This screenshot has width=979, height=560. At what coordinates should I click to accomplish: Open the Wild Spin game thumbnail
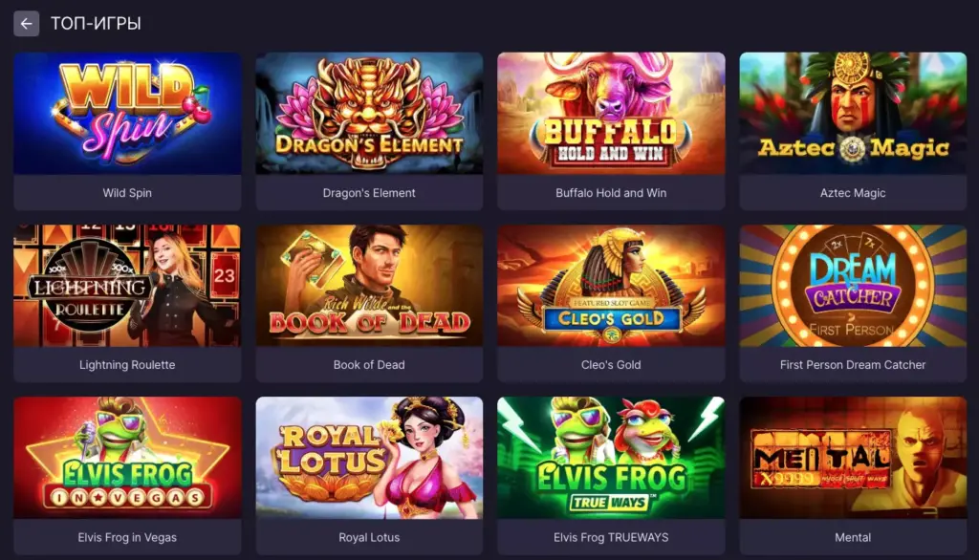[127, 114]
